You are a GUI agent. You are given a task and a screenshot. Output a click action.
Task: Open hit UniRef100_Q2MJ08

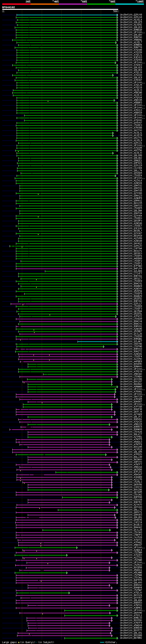click(x=131, y=15)
